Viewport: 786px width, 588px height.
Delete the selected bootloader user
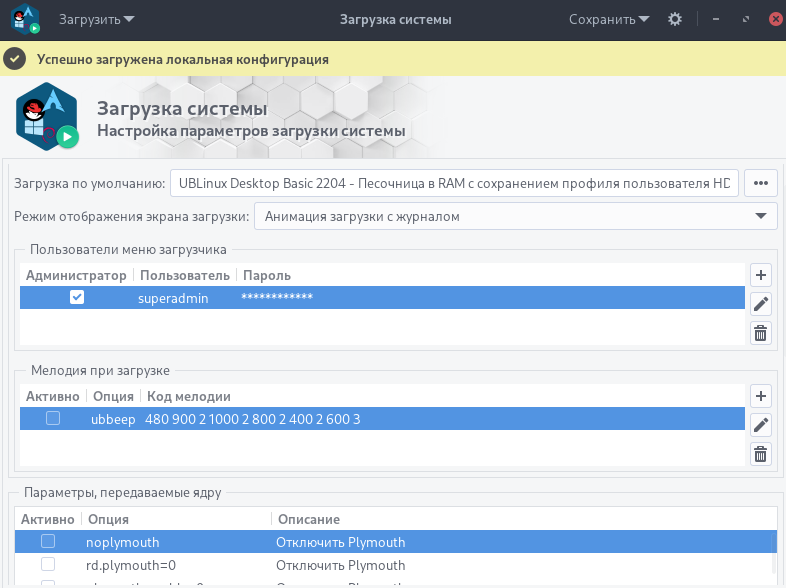[760, 333]
